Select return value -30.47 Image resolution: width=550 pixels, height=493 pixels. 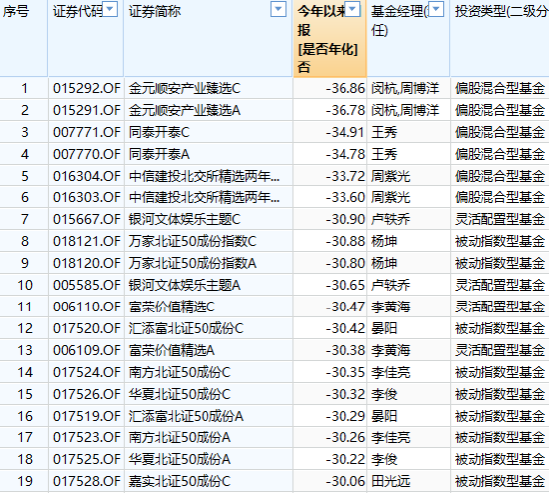pos(345,307)
